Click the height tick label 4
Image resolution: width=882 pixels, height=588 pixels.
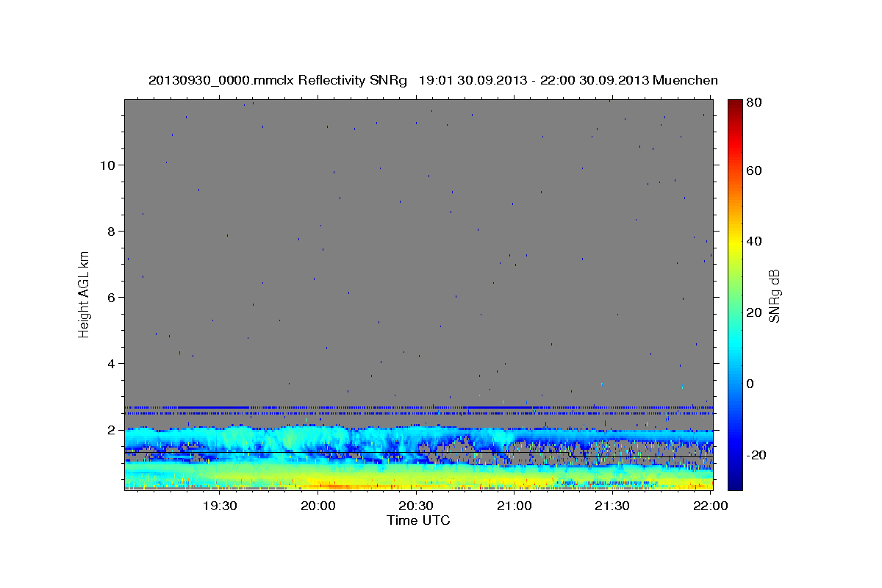point(112,363)
